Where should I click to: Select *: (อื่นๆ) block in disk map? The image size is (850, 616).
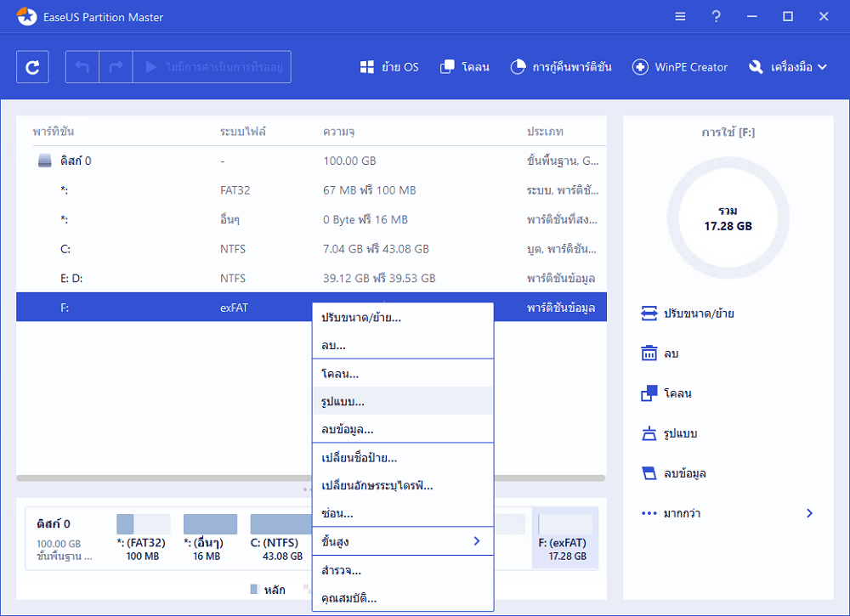210,538
